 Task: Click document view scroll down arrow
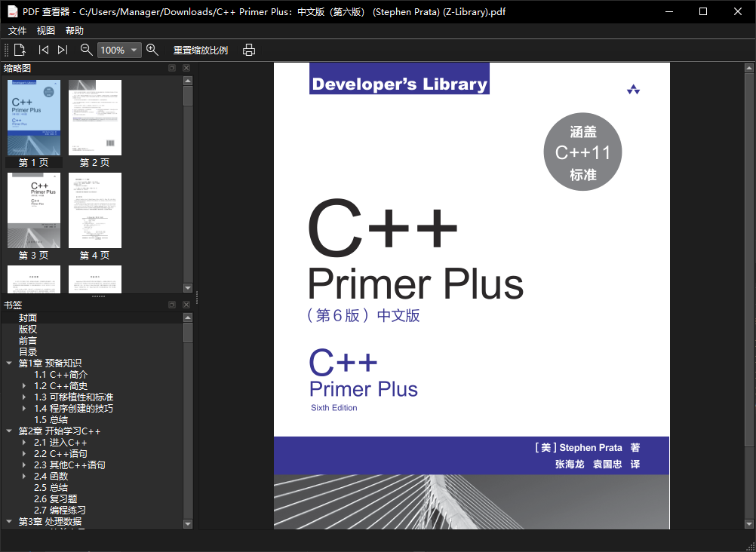[x=748, y=524]
